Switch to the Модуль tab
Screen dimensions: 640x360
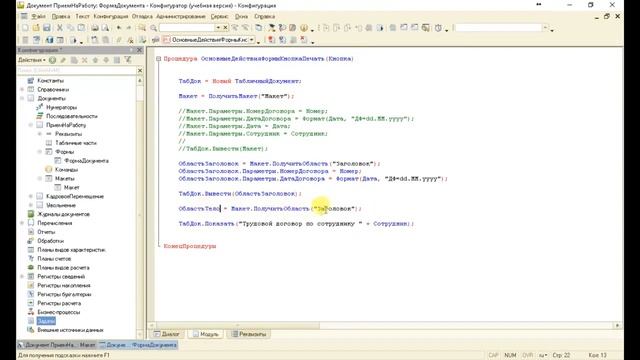206,334
